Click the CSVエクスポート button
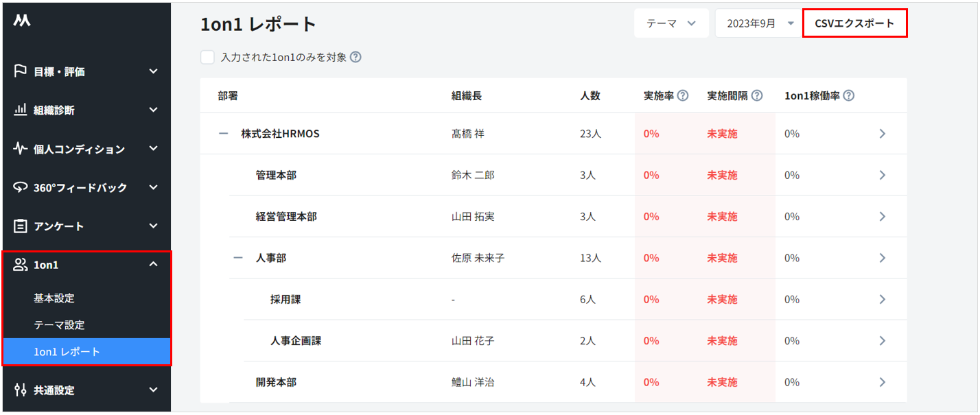 (x=854, y=23)
